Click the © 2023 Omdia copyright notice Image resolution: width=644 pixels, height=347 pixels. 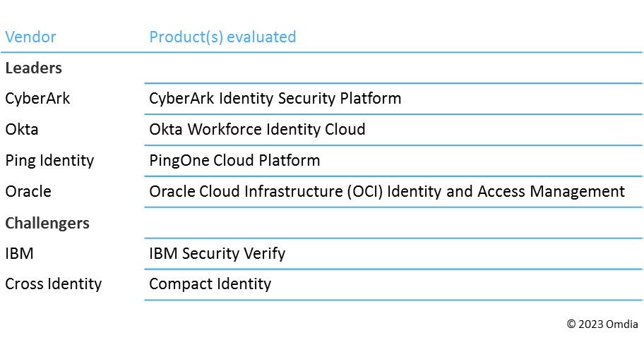(602, 324)
